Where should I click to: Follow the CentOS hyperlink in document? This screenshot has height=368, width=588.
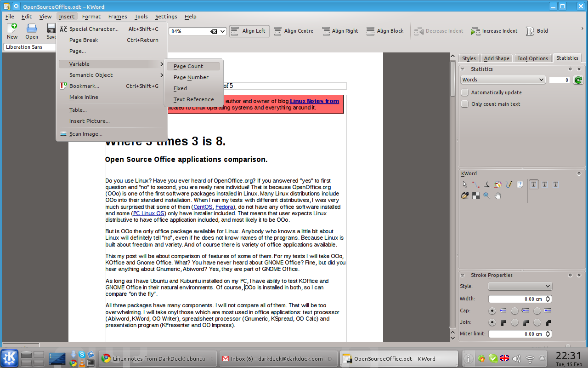coord(203,207)
